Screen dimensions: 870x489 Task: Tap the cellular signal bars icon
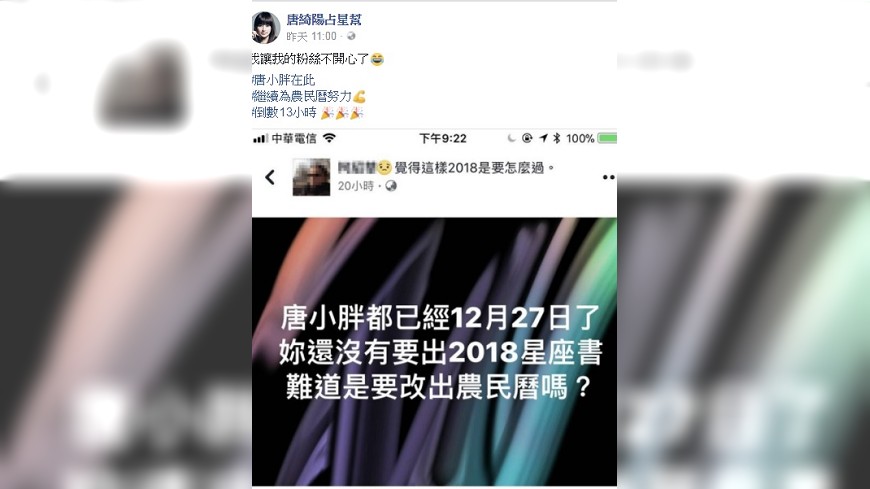pyautogui.click(x=261, y=138)
